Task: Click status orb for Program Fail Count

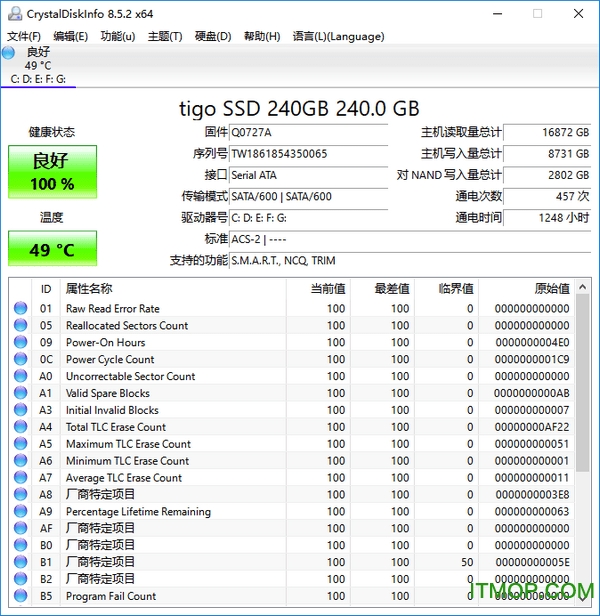Action: (20, 596)
